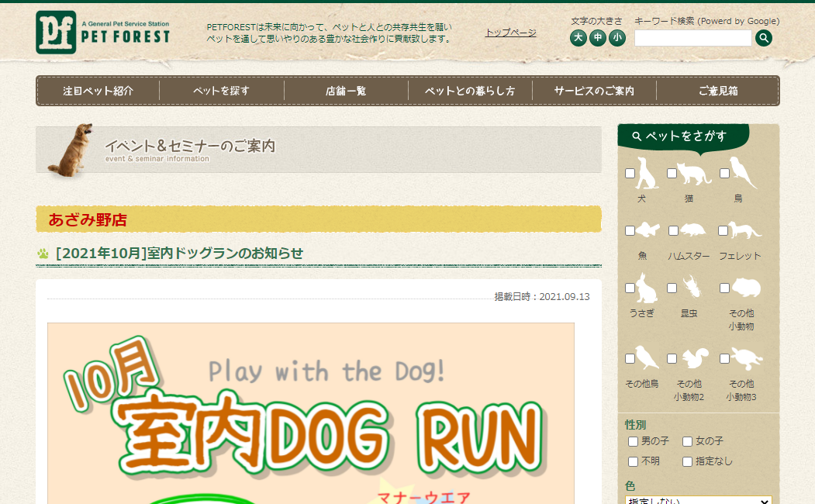
Task: Check the ハムスター checkbox
Action: [673, 231]
